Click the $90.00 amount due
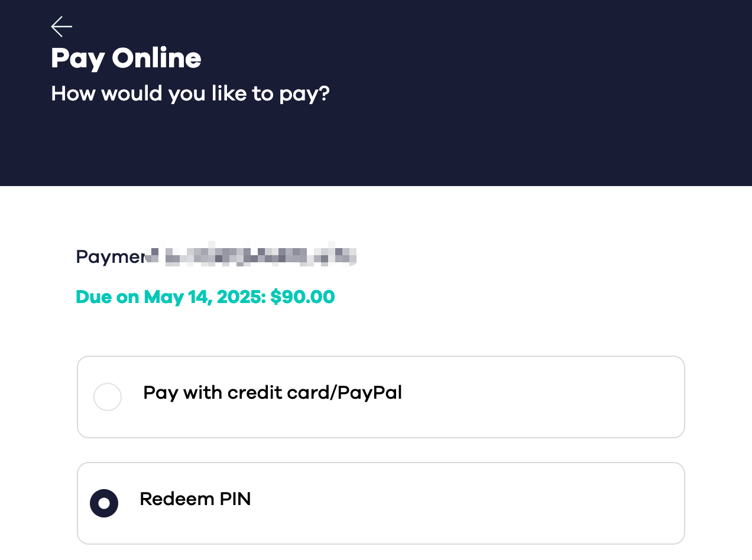Screen dimensions: 752x560 click(x=303, y=297)
